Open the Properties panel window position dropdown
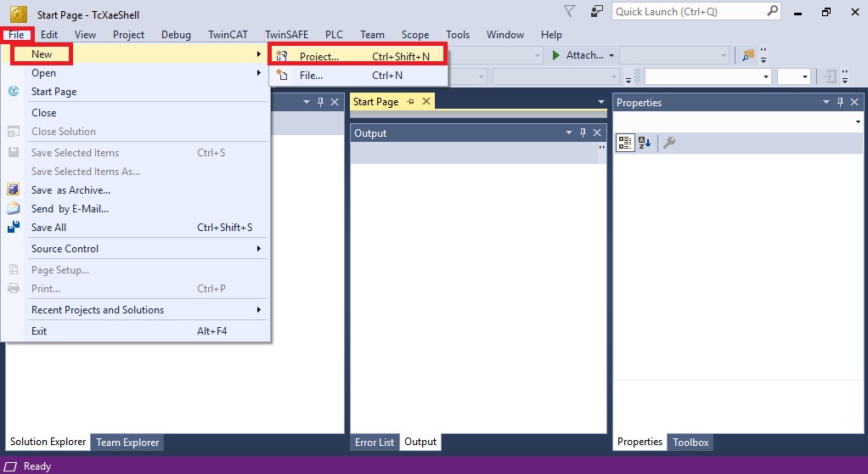This screenshot has height=474, width=868. [826, 102]
